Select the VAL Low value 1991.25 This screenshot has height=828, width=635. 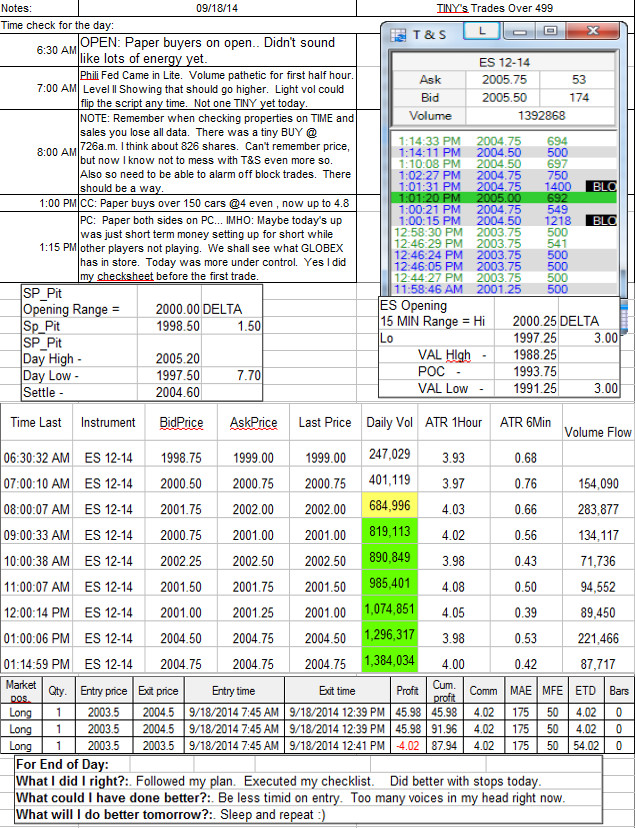point(526,388)
